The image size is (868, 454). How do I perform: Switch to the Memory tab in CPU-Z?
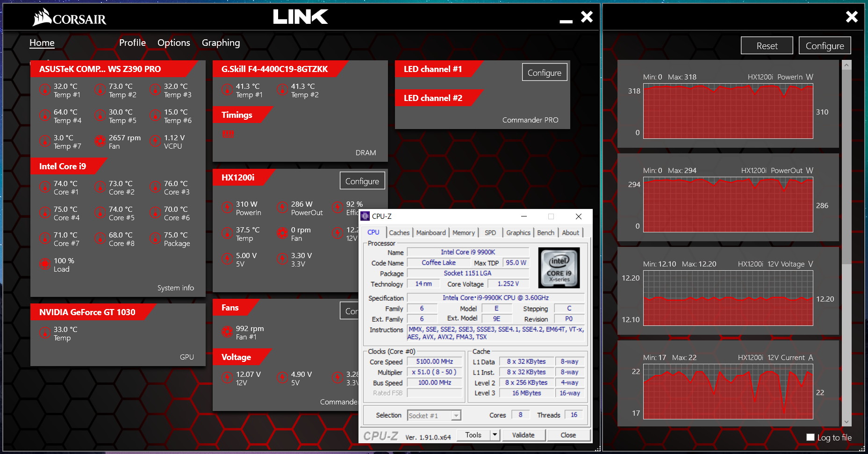click(464, 232)
